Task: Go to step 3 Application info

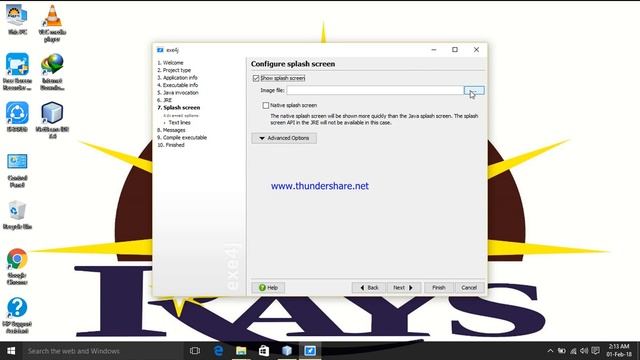Action: pyautogui.click(x=178, y=78)
